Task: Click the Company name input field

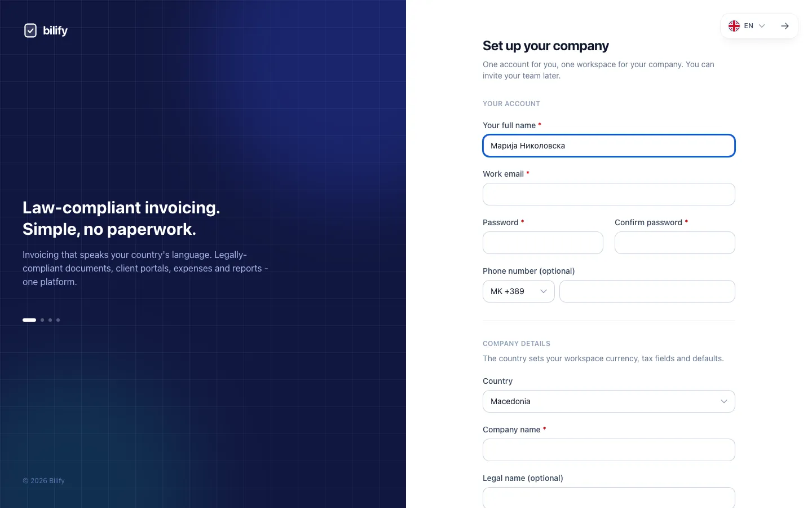Action: tap(609, 450)
